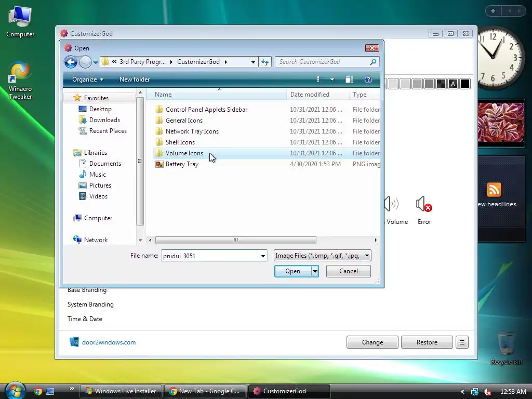The image size is (532, 399).
Task: Select the 'A' text color swatch
Action: point(453,84)
